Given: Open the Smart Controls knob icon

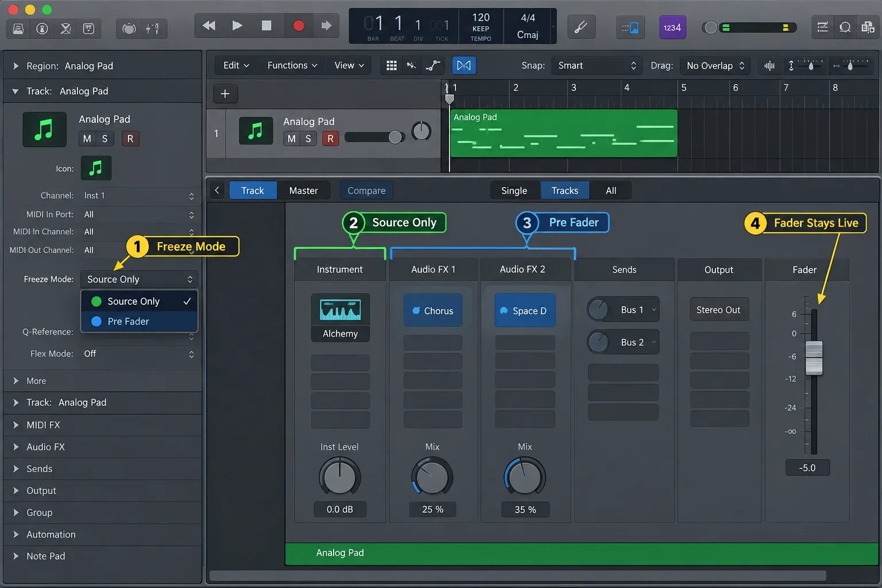Looking at the screenshot, I should point(129,28).
